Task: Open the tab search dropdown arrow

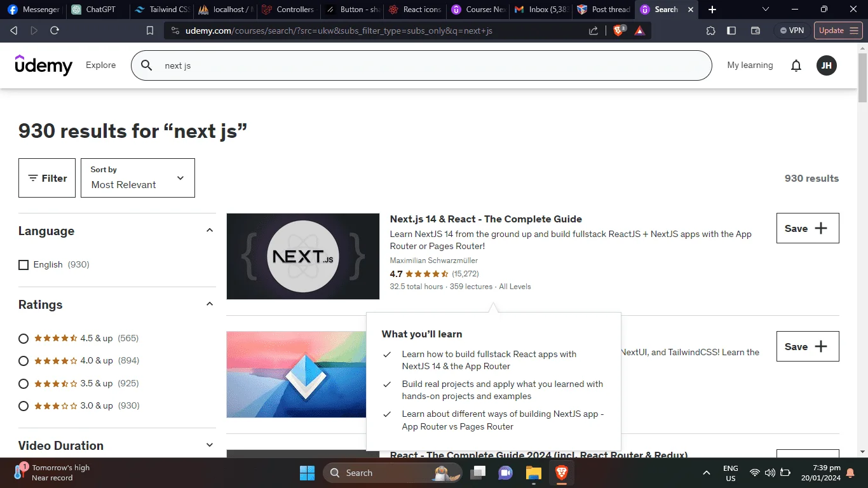Action: 765,10
